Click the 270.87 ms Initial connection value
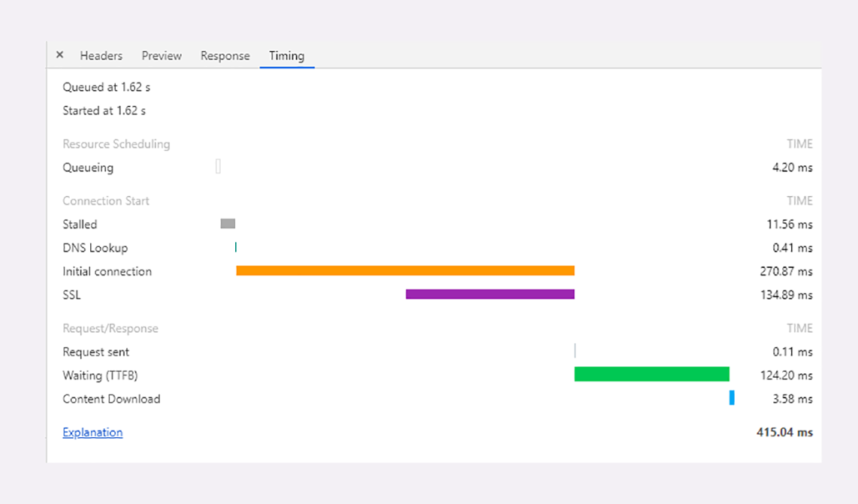 [786, 271]
